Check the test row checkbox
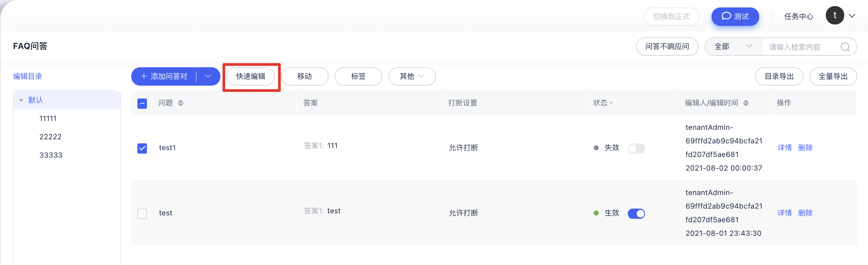This screenshot has width=868, height=265. pyautogui.click(x=142, y=213)
